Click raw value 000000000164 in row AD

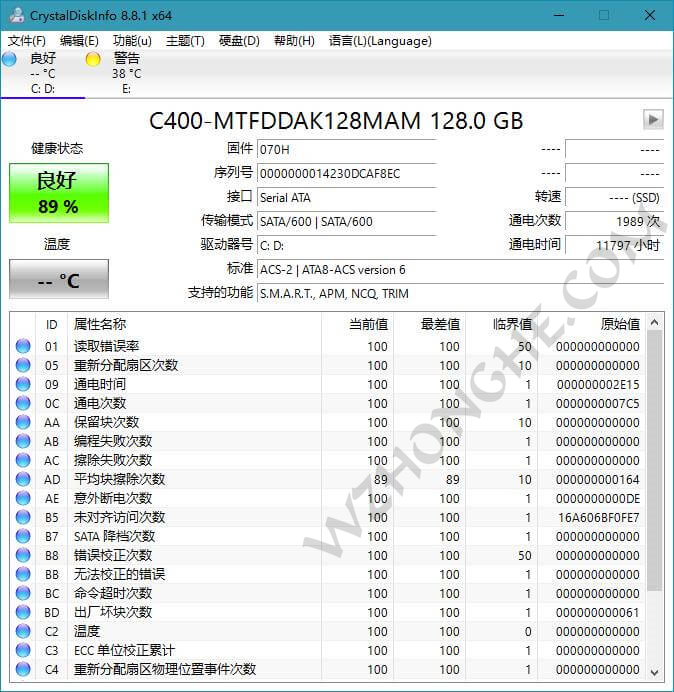[598, 479]
